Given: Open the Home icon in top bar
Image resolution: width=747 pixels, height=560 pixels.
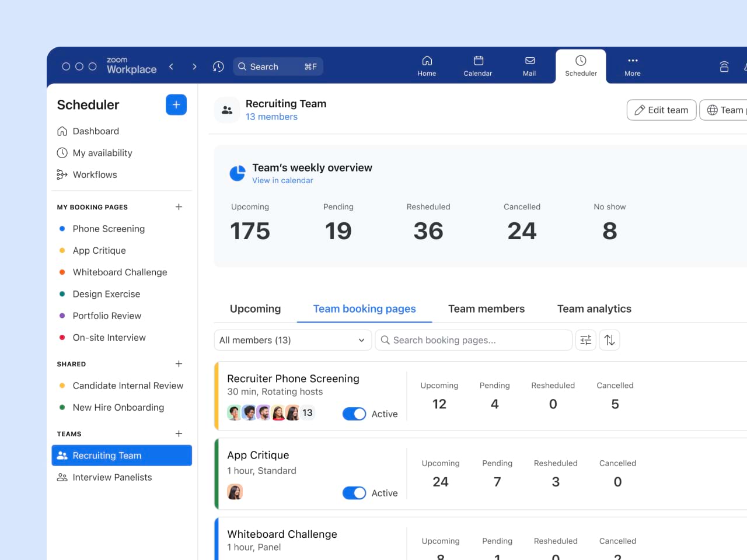Looking at the screenshot, I should point(427,66).
